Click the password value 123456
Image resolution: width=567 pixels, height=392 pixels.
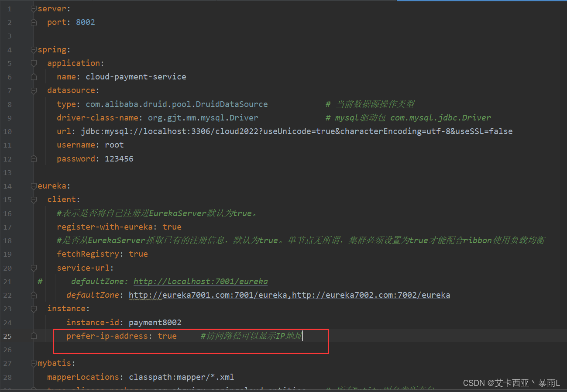pos(119,158)
